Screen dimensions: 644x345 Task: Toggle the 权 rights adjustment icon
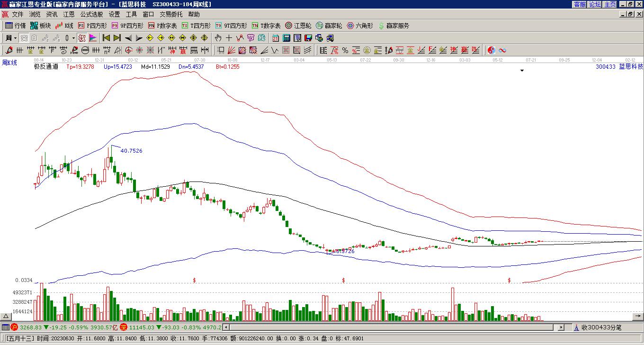coord(81,38)
